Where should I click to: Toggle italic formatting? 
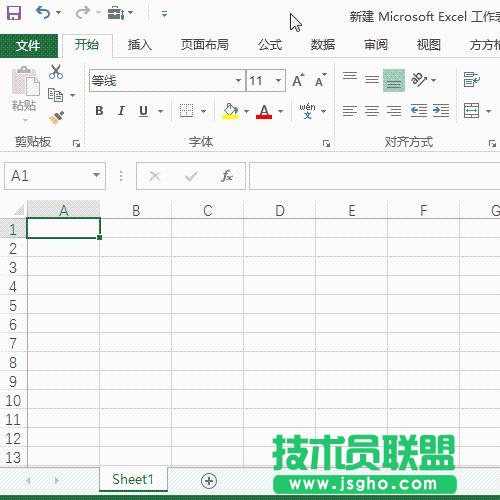tap(121, 111)
